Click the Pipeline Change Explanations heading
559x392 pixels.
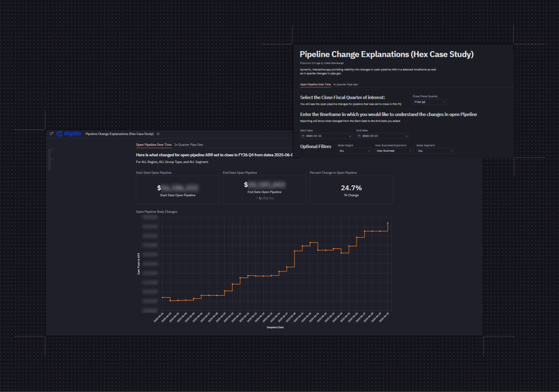coord(386,54)
